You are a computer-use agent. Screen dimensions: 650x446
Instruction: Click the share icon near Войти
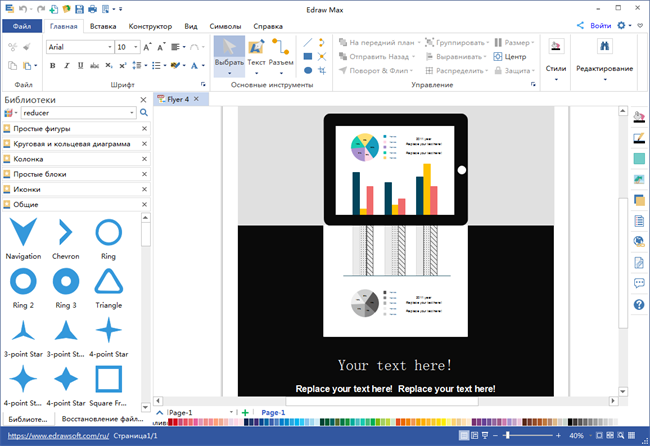coord(580,25)
